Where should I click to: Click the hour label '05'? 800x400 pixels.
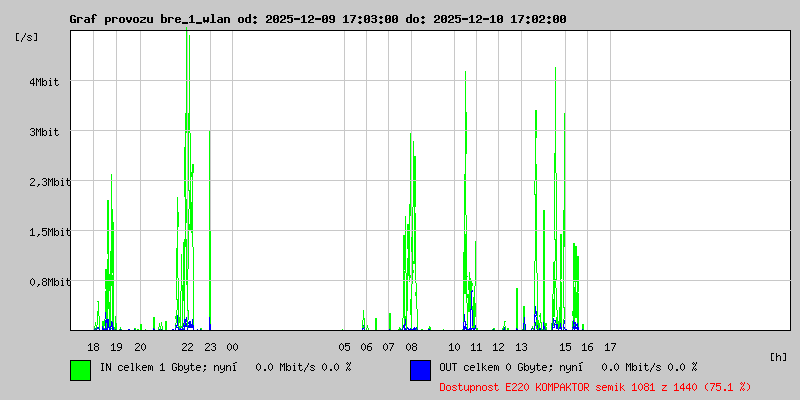pyautogui.click(x=344, y=347)
